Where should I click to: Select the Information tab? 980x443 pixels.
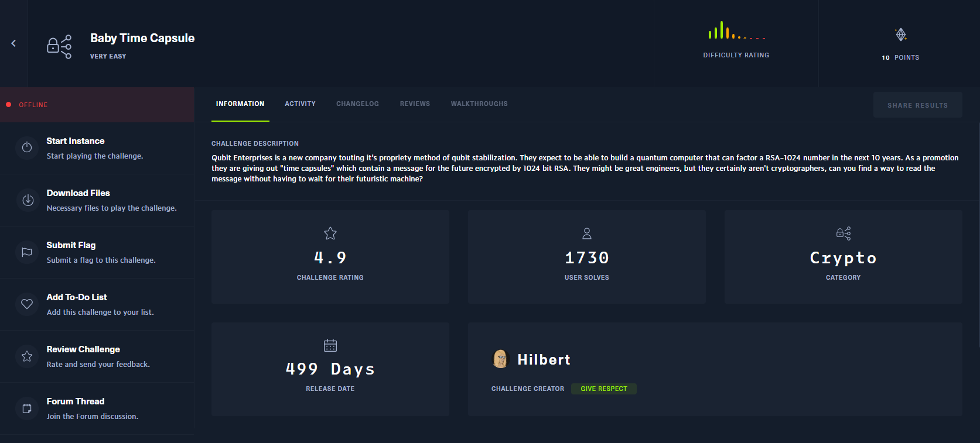[240, 104]
